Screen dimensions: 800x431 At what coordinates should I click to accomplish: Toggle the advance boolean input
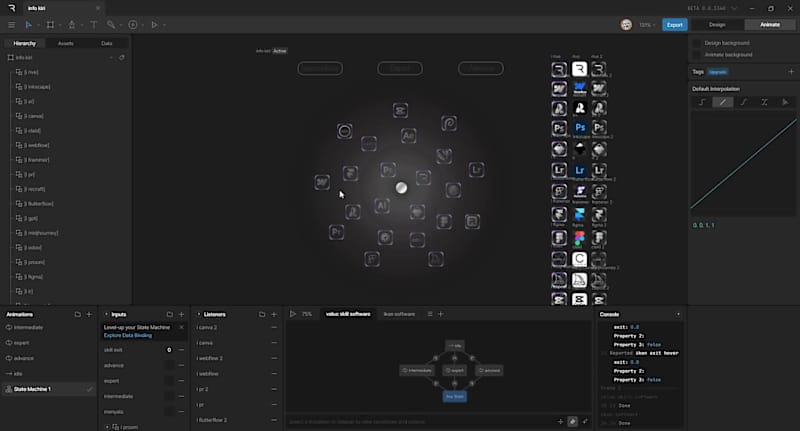(168, 365)
